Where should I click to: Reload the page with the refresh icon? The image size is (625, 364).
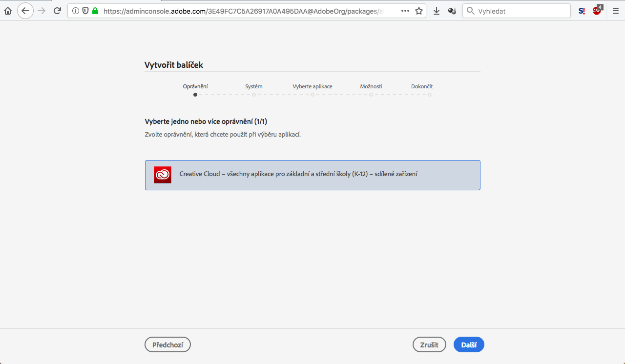click(x=57, y=11)
